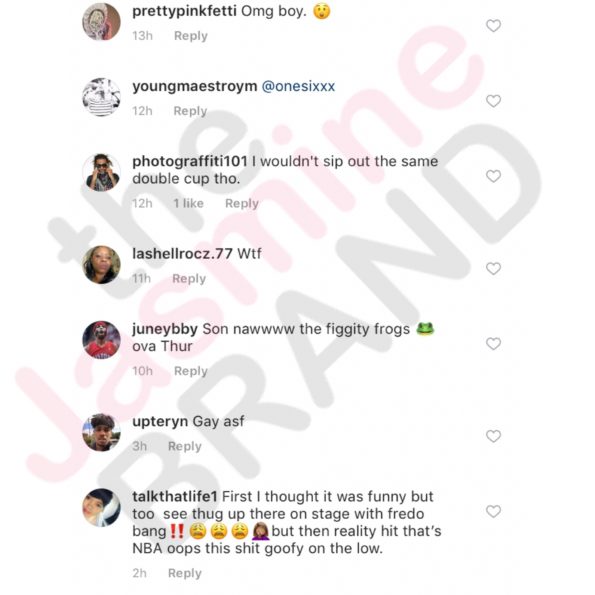This screenshot has width=595, height=595.
Task: Reply to lashellrocz.77's Wtf comment
Action: click(x=189, y=279)
